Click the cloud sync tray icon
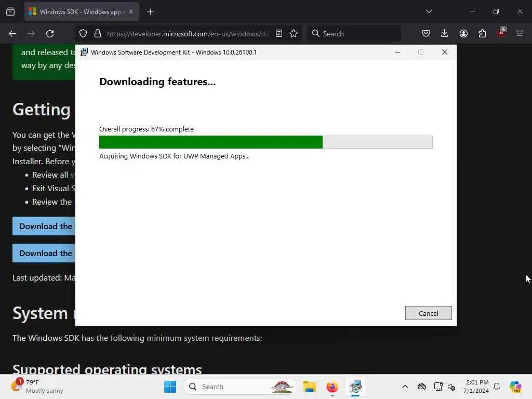Viewport: 532px width, 399px height. click(422, 387)
